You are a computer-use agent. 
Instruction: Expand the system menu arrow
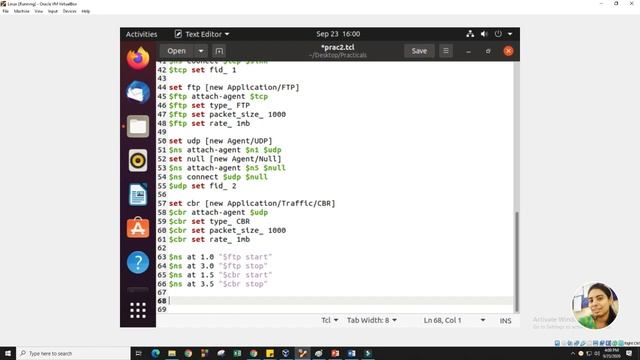(x=510, y=34)
